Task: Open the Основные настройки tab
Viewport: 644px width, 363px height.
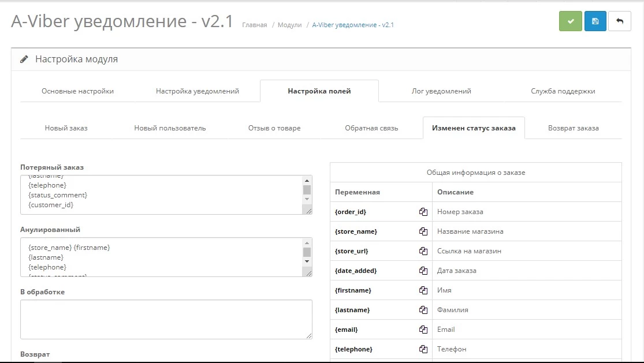Action: (x=77, y=91)
